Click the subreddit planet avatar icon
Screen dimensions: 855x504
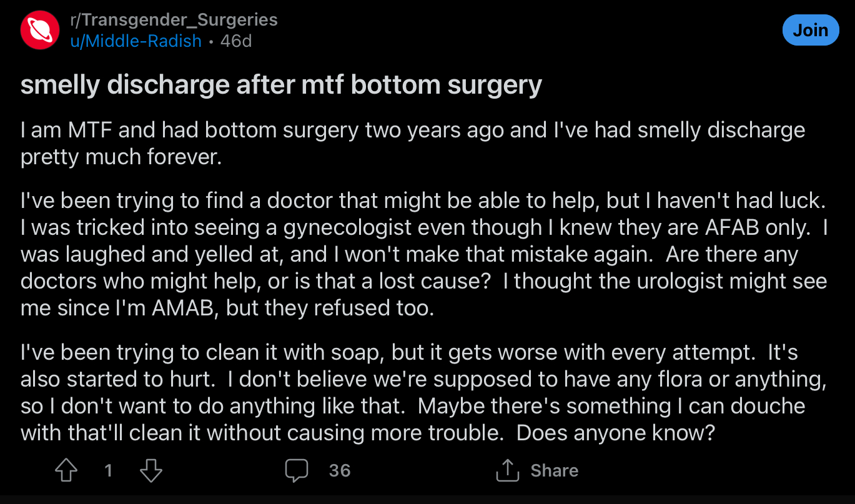(39, 30)
